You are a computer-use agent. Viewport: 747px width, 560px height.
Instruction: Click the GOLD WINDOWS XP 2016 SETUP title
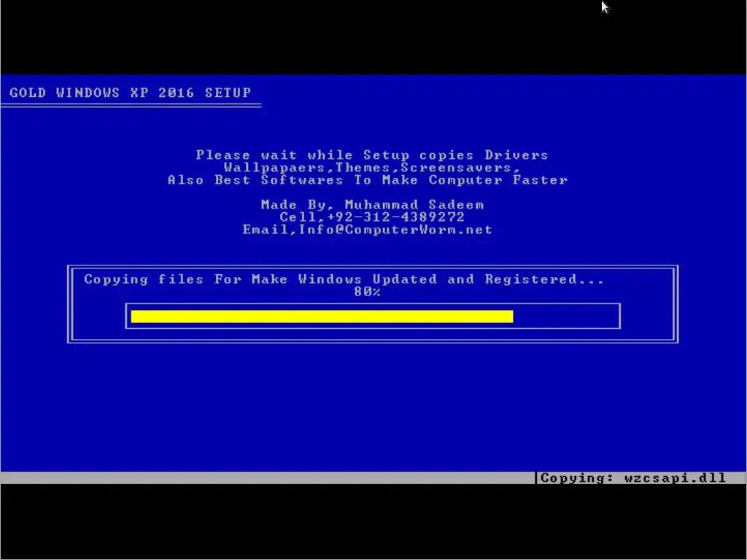130,93
